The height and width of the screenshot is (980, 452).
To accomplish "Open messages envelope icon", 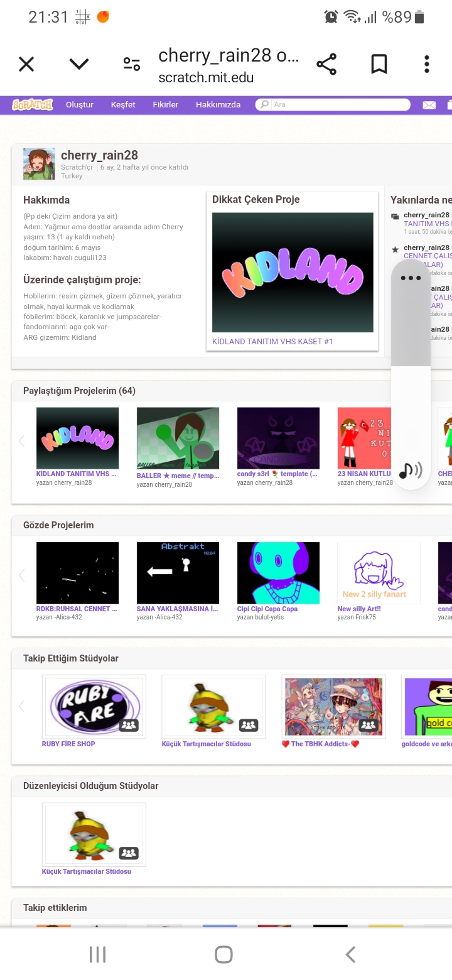I will point(429,105).
